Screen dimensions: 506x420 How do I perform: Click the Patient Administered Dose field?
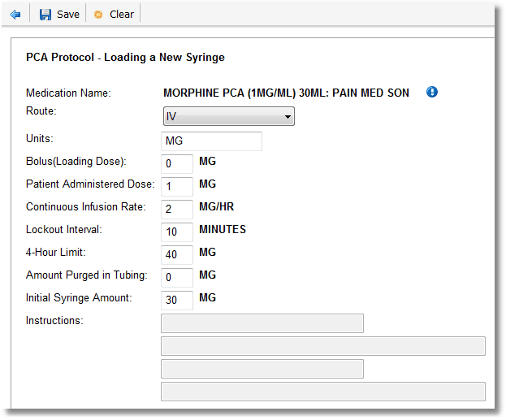[x=177, y=186]
